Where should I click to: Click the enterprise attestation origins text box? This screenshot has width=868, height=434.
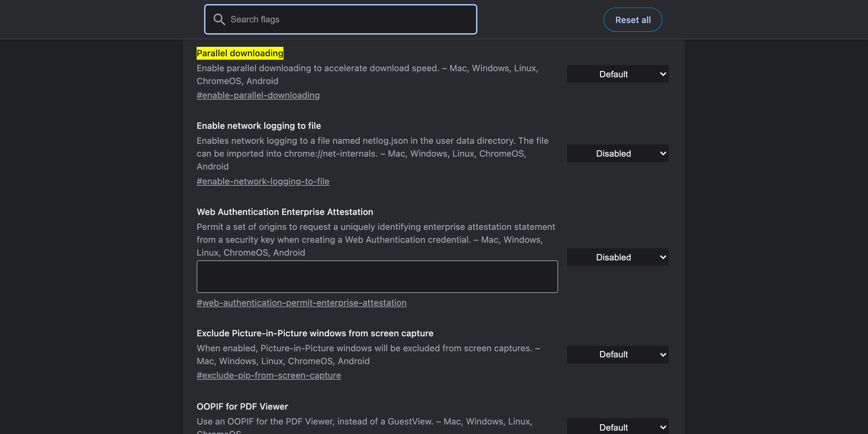click(377, 277)
